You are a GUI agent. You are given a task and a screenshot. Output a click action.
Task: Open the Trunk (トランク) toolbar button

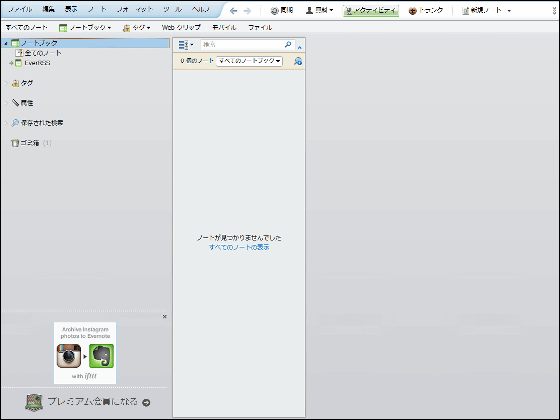coord(426,10)
